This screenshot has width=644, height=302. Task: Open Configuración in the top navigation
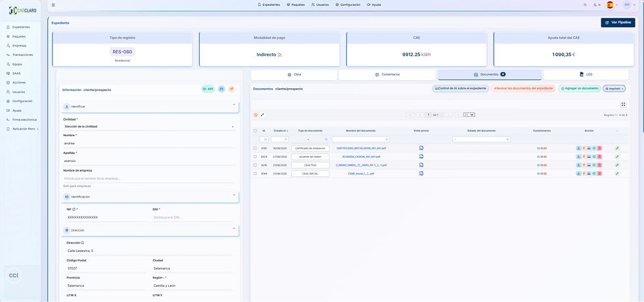[348, 5]
